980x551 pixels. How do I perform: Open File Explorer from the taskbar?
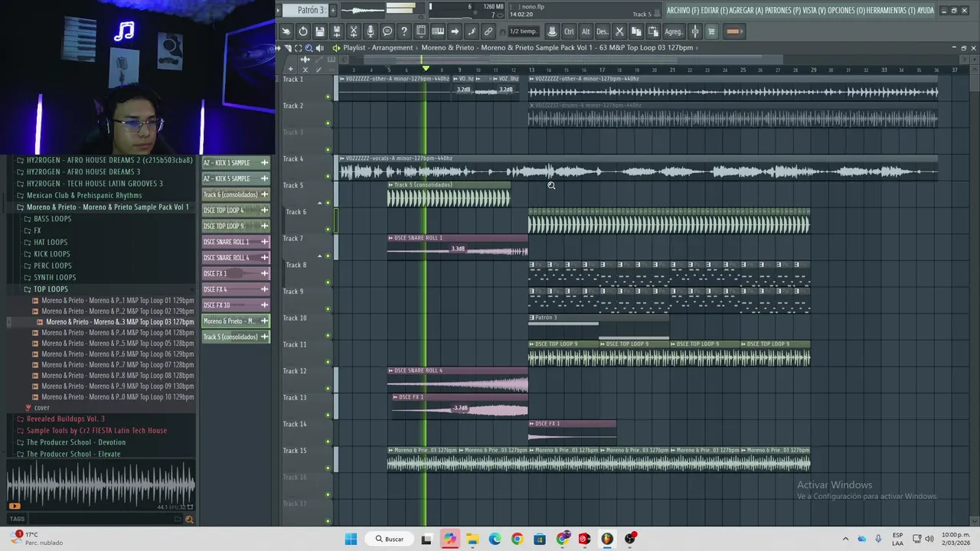click(x=472, y=539)
